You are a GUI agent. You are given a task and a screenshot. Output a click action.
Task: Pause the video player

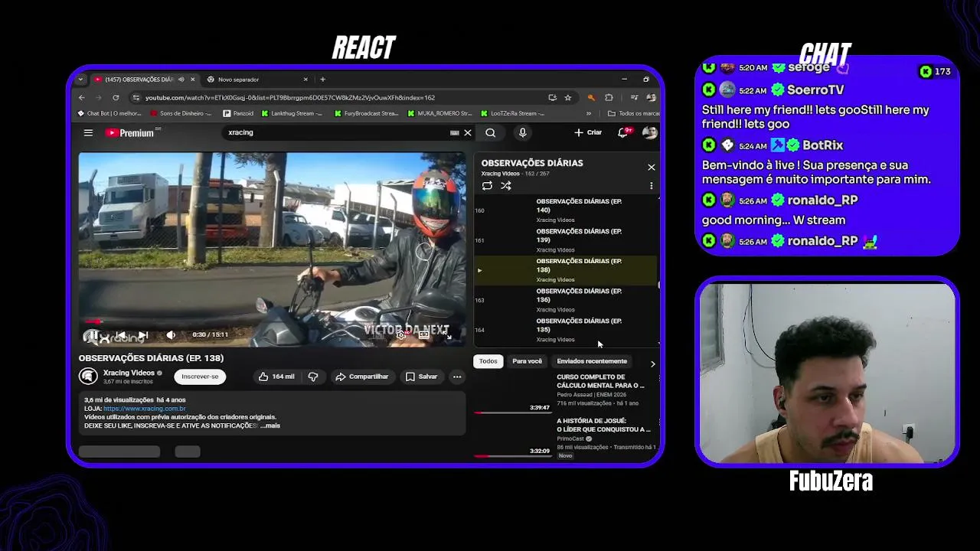pos(93,334)
